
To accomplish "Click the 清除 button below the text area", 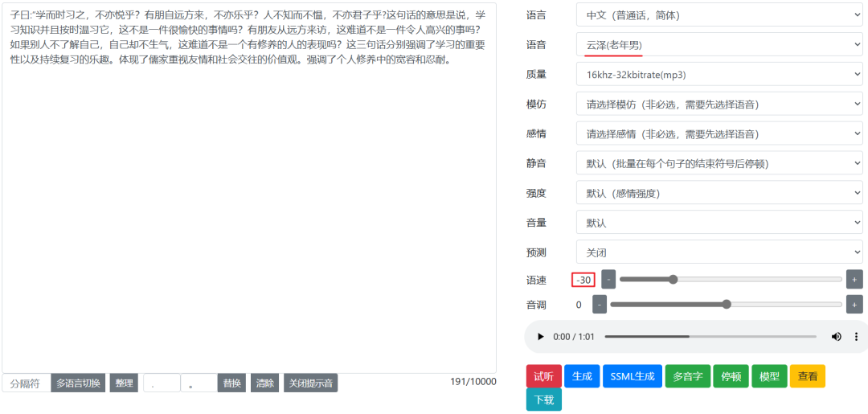I will [x=265, y=383].
